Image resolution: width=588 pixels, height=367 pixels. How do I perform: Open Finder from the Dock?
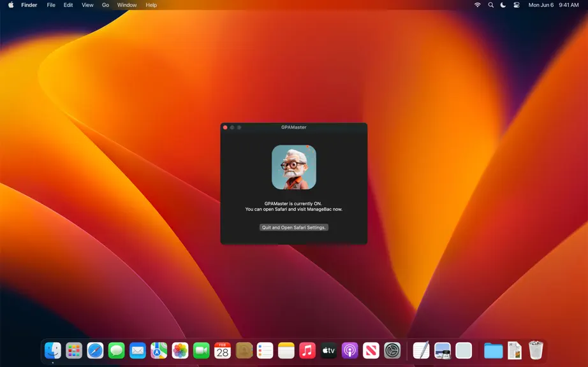click(53, 351)
